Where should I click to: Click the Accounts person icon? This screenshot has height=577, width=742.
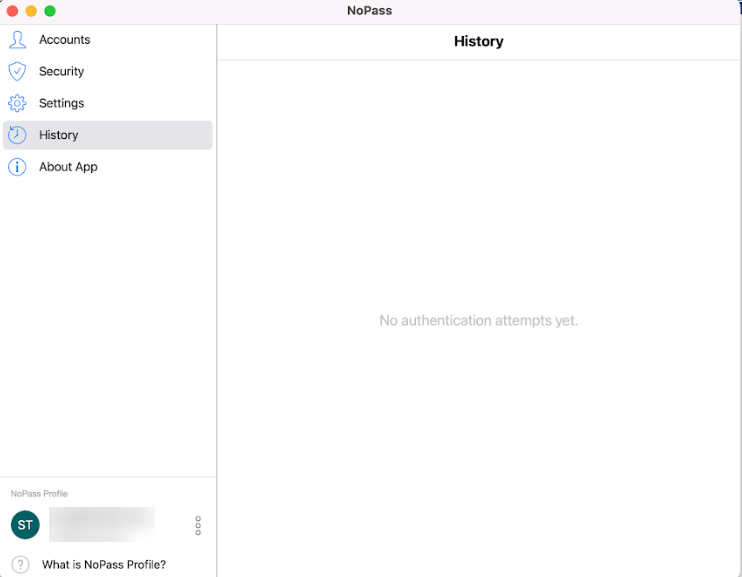(17, 40)
